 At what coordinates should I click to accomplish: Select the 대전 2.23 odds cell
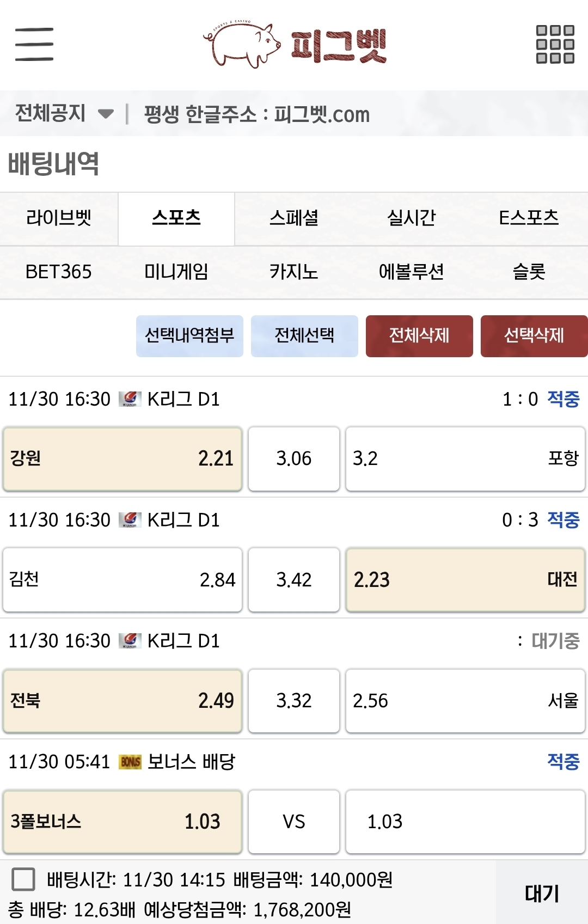point(465,579)
